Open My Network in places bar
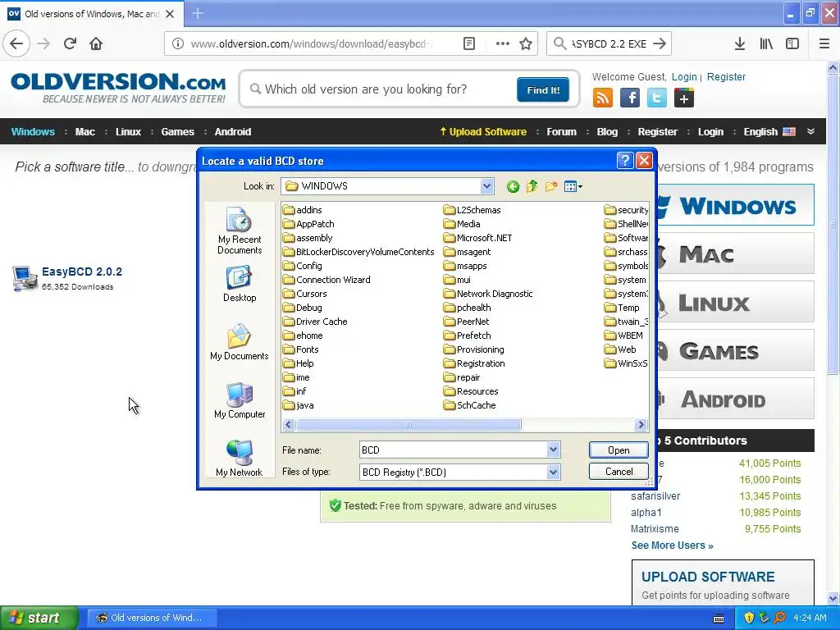The image size is (840, 630). click(240, 459)
